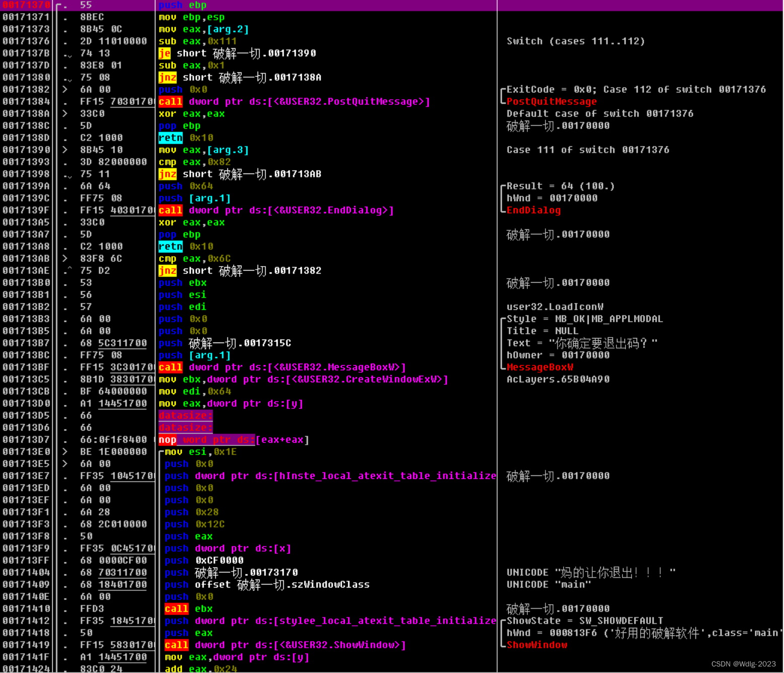
Task: Click comment 'AcLayers.65B04A90'
Action: (558, 379)
